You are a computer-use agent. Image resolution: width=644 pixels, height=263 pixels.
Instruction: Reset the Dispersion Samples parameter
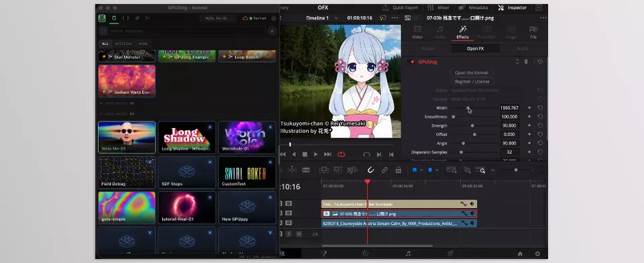point(540,152)
